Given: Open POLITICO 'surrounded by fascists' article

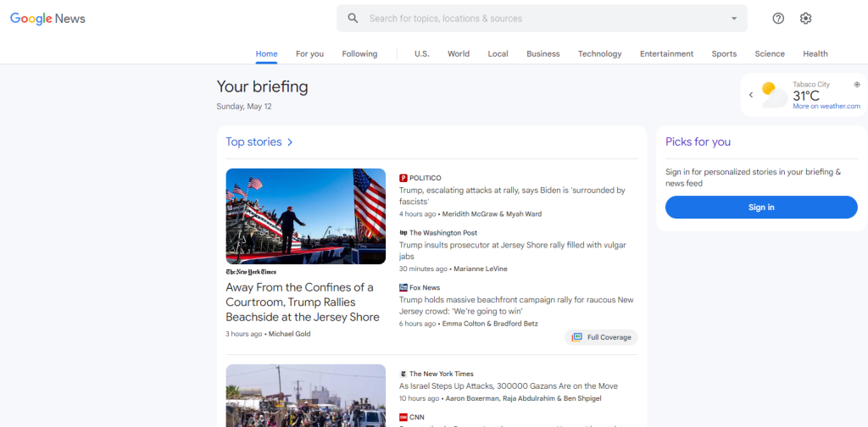Looking at the screenshot, I should (512, 196).
